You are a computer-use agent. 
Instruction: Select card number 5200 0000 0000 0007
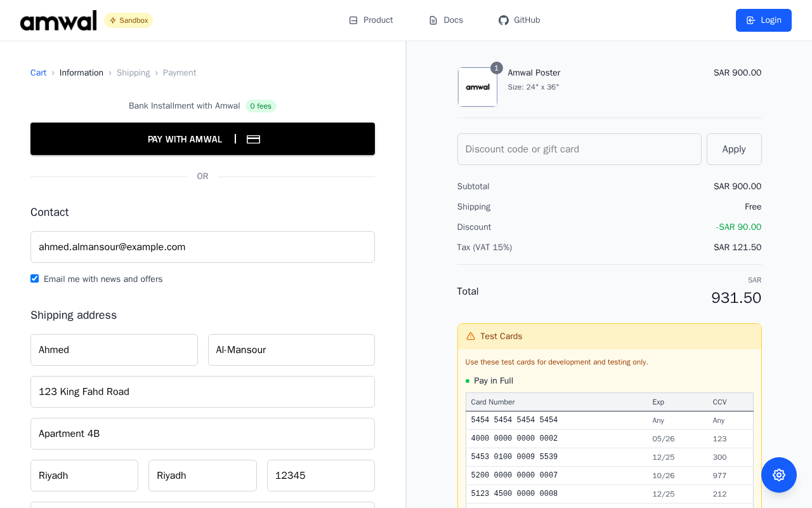(514, 476)
